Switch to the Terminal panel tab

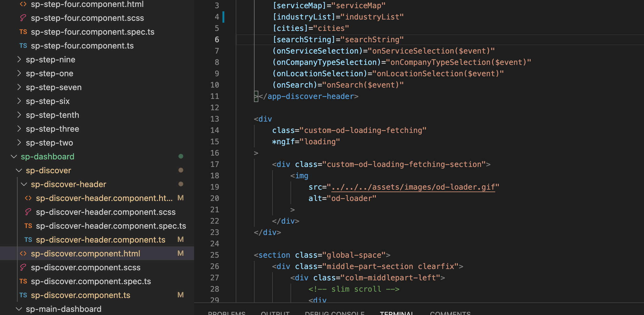[396, 313]
